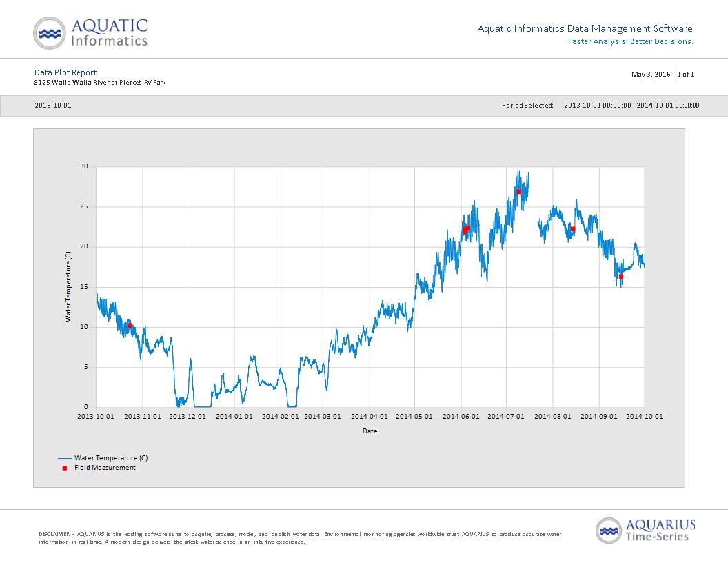
Task: Click 'Faster Analysis. Better Decisions.' tagline
Action: (631, 41)
